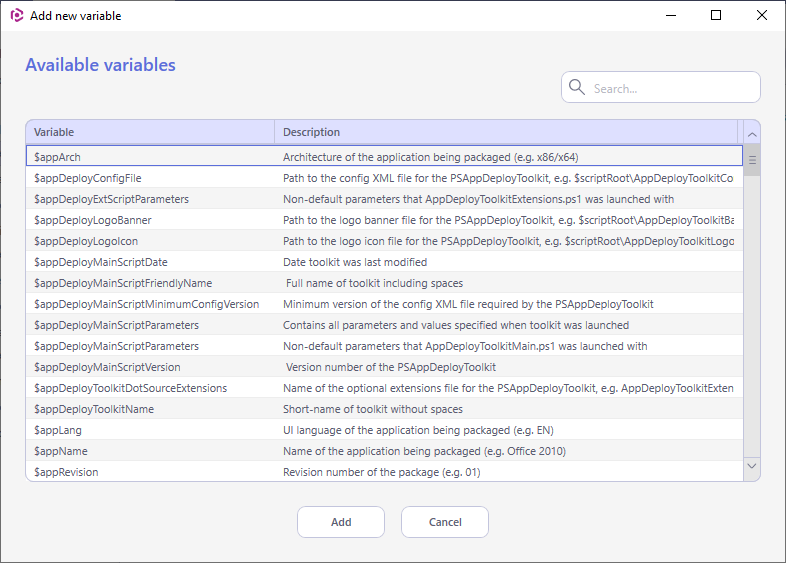Click description 'Date toolkit was last modified'
786x563 pixels.
(355, 262)
